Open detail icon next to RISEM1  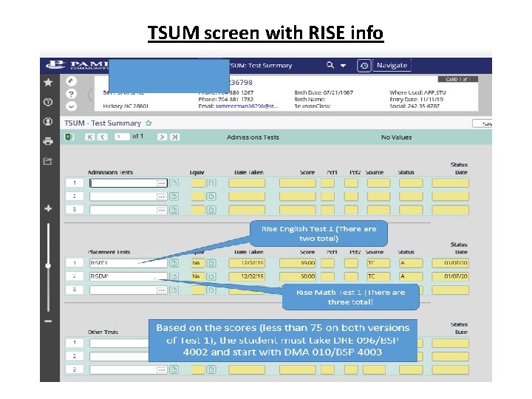[174, 276]
